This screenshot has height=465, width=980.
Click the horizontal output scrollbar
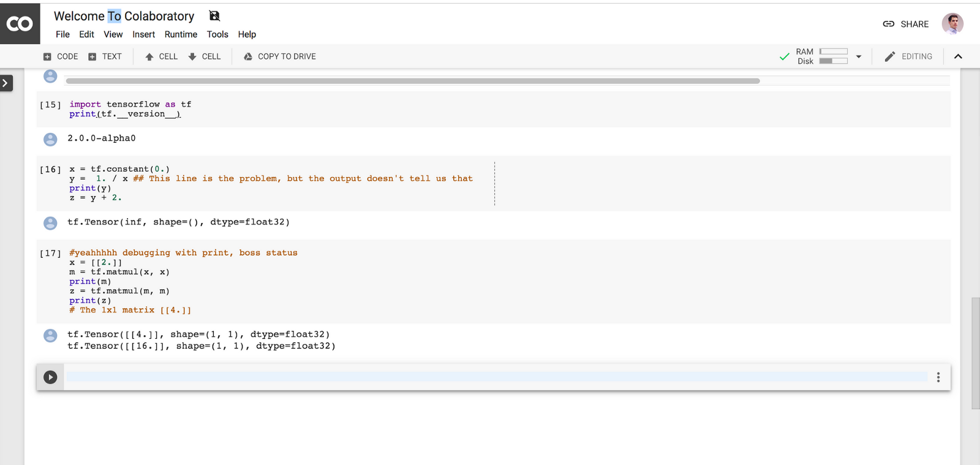point(412,81)
